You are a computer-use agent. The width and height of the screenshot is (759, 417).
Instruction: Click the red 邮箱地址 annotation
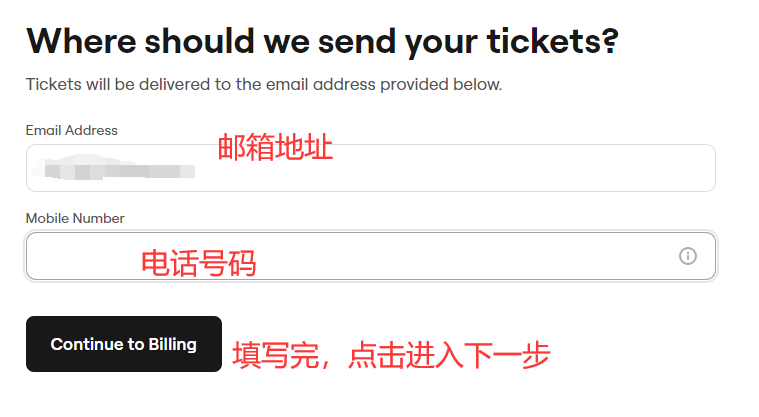(275, 148)
